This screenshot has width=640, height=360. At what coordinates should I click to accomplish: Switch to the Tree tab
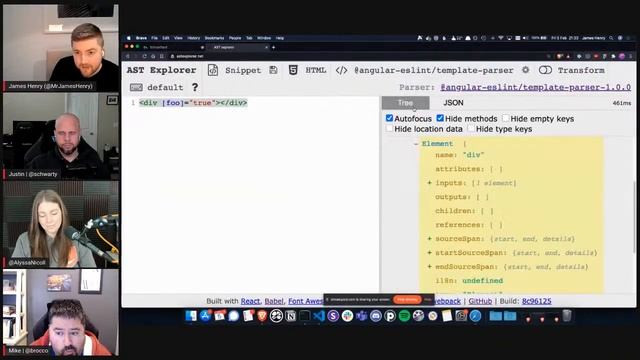pos(405,103)
